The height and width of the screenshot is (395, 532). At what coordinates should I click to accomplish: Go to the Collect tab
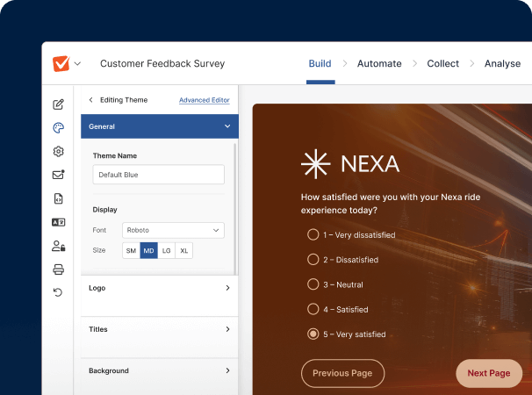pyautogui.click(x=442, y=64)
